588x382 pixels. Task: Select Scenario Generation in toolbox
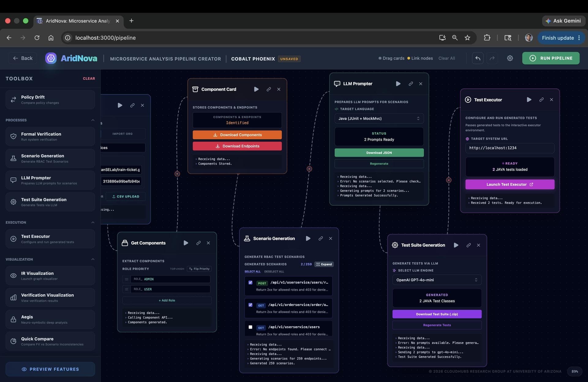tap(50, 159)
